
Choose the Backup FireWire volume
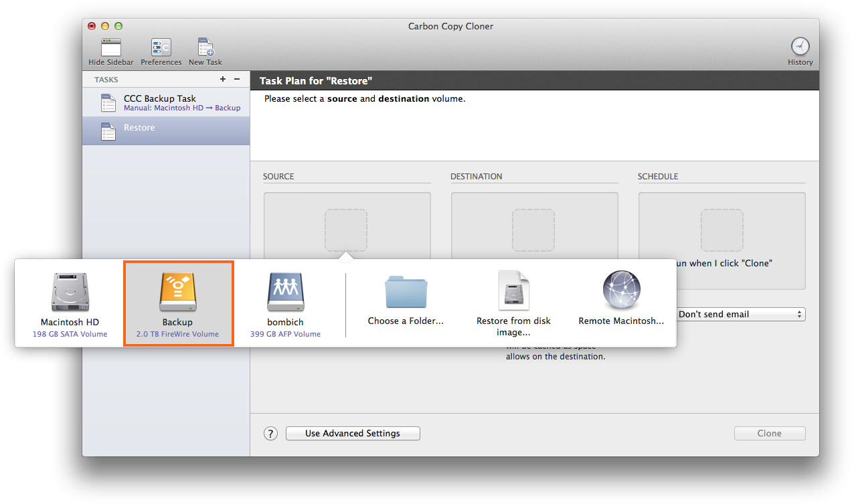177,304
